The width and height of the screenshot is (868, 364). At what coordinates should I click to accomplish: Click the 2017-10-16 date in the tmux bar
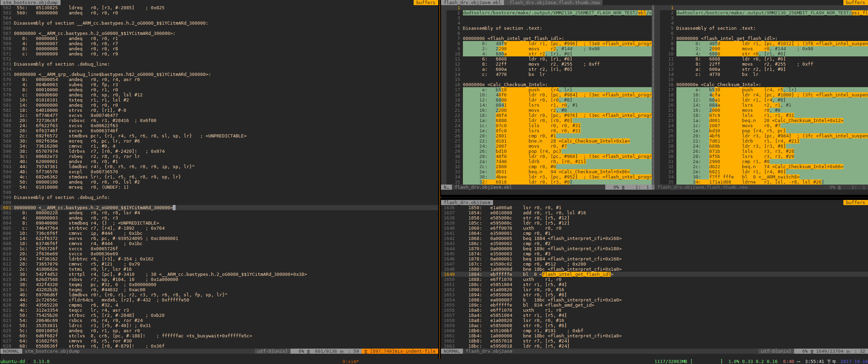point(856,361)
